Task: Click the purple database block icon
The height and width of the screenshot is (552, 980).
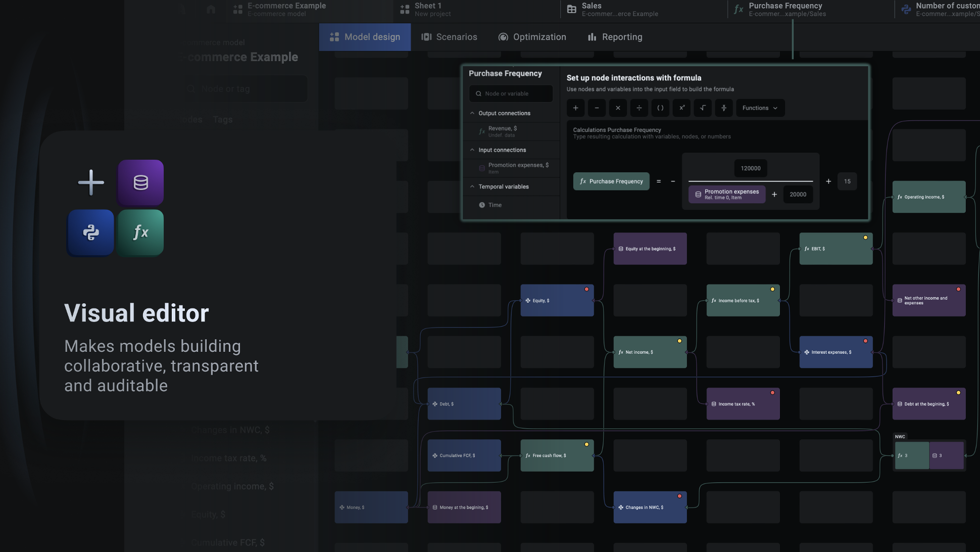Action: click(140, 182)
